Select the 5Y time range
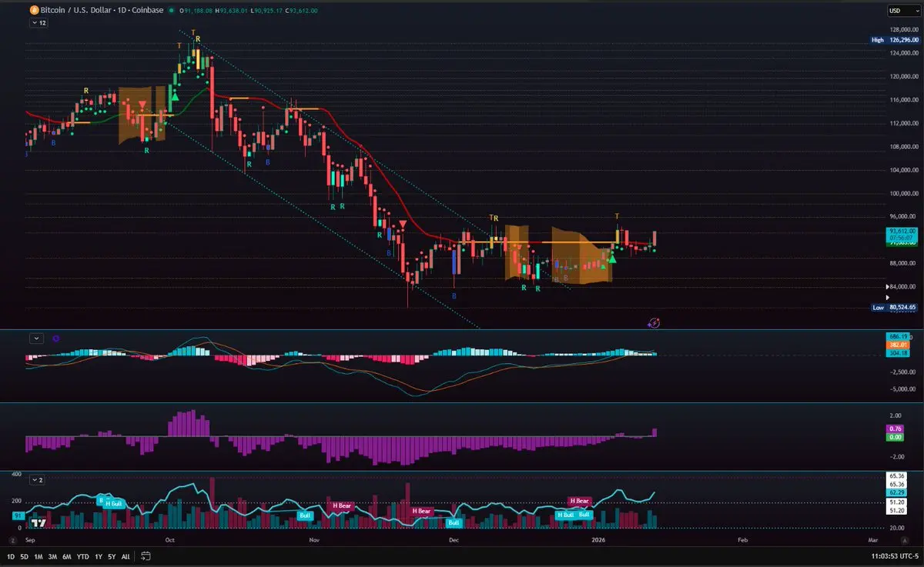The height and width of the screenshot is (567, 924). pos(112,555)
